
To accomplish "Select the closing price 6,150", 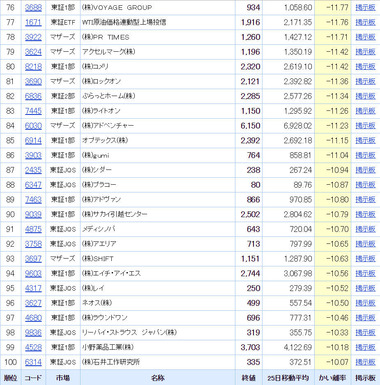I will pyautogui.click(x=250, y=126).
